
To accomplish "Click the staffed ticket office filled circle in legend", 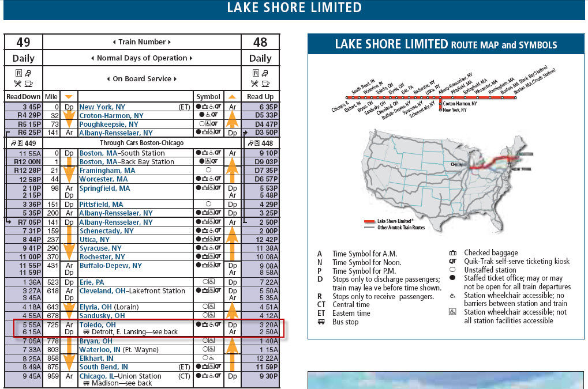I will [452, 279].
